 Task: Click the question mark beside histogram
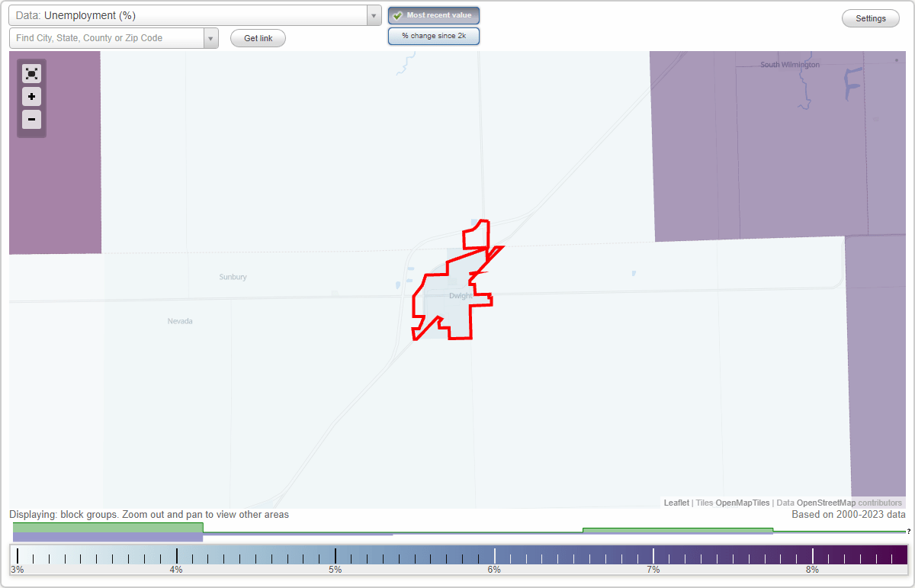pos(908,532)
